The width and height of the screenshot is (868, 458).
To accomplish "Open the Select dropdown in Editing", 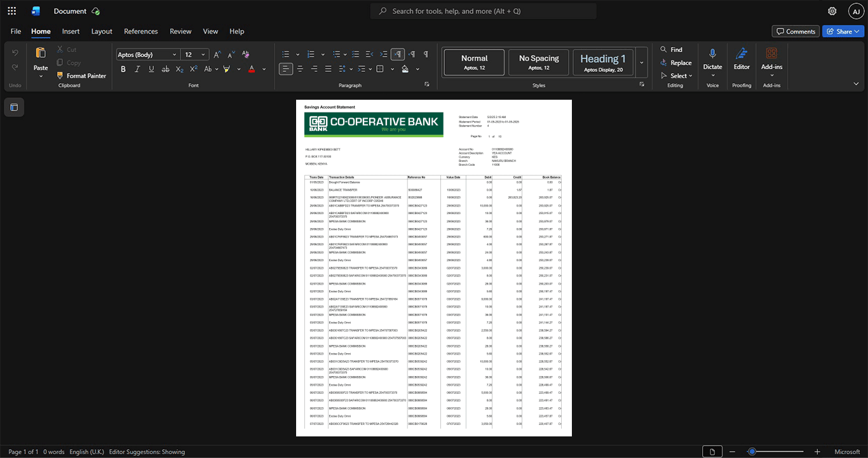I will coord(678,76).
